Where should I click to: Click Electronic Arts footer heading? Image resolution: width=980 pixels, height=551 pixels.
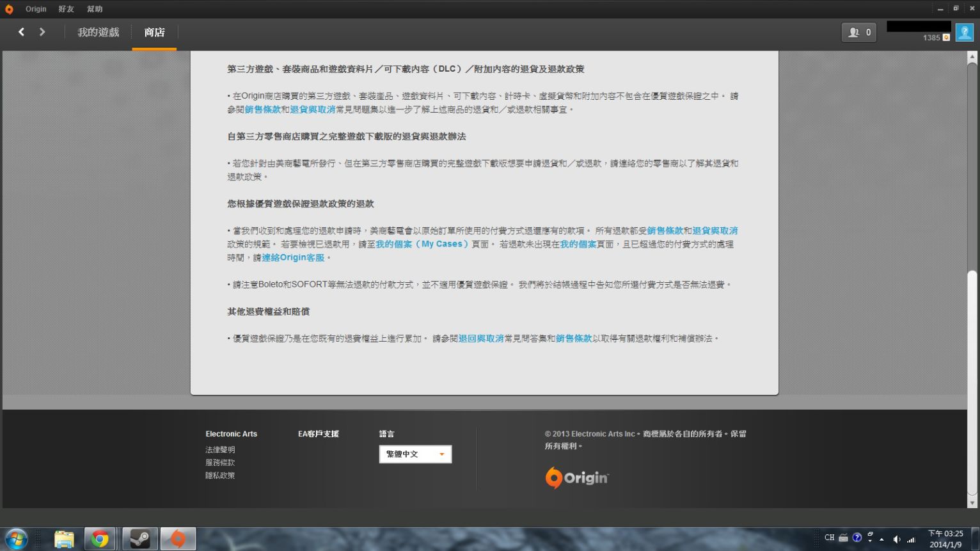coord(232,434)
